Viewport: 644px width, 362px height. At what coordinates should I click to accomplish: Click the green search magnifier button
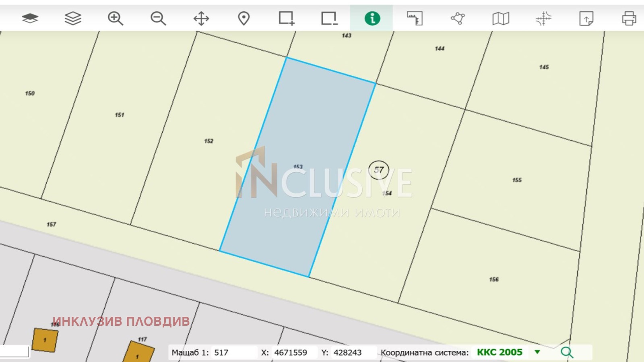[567, 352]
